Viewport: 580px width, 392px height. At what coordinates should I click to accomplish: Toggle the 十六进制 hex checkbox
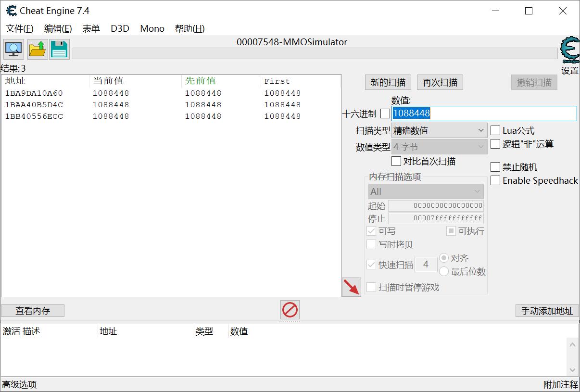click(x=385, y=114)
